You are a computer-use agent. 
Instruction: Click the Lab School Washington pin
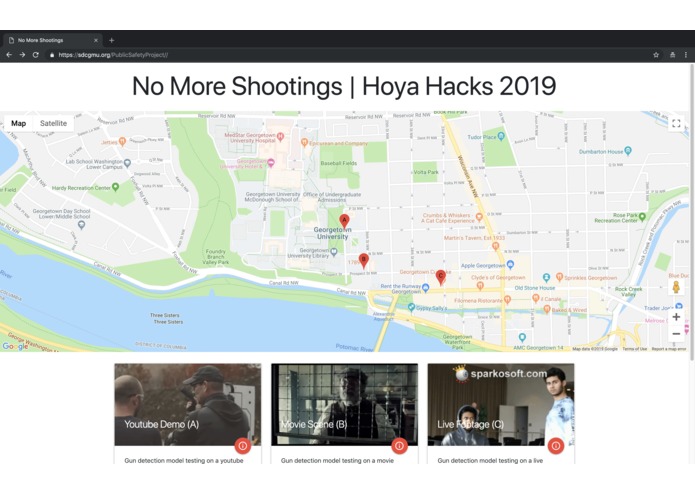pyautogui.click(x=128, y=163)
